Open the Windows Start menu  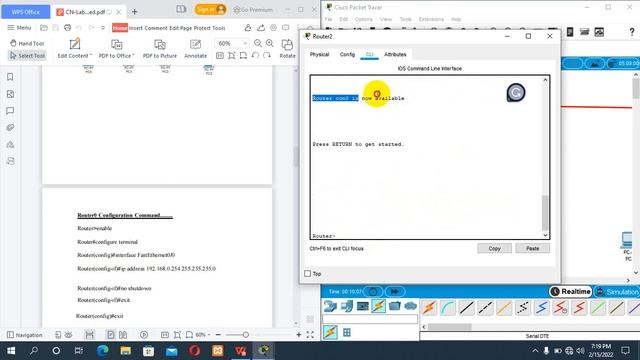point(11,351)
